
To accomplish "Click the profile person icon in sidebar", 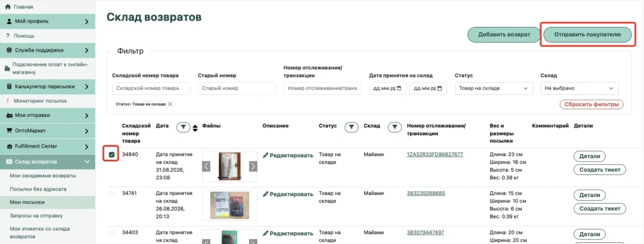I will (x=9, y=21).
